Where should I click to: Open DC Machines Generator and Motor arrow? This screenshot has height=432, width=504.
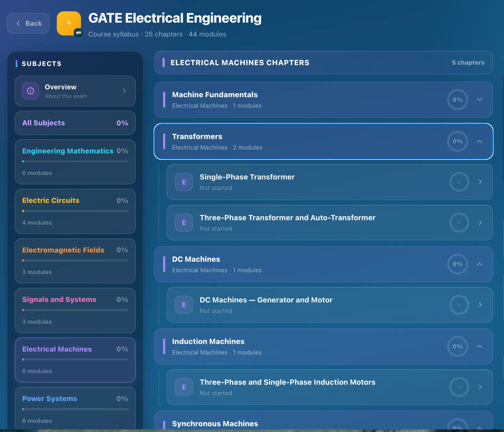pyautogui.click(x=480, y=305)
